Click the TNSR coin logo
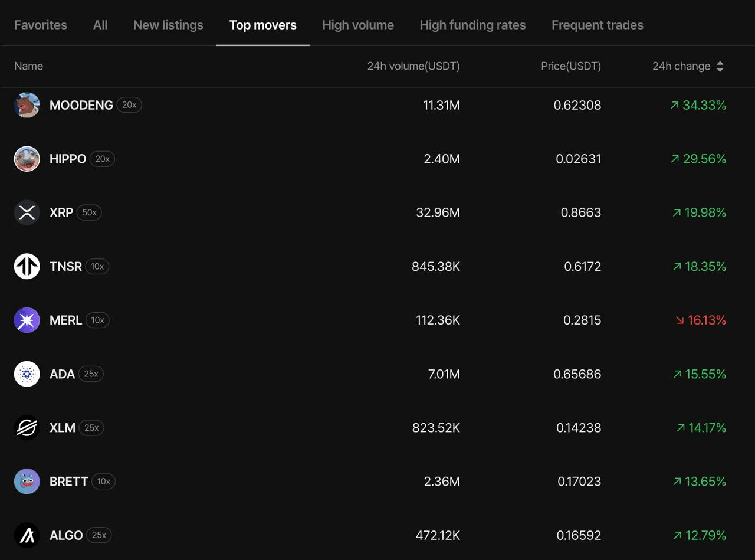This screenshot has height=560, width=755. (x=27, y=266)
